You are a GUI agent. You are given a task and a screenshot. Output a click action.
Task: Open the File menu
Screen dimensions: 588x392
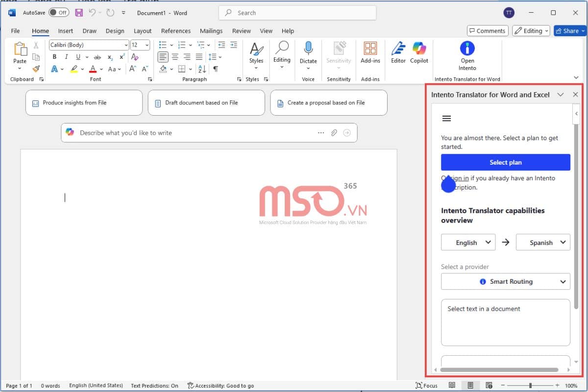pyautogui.click(x=15, y=31)
